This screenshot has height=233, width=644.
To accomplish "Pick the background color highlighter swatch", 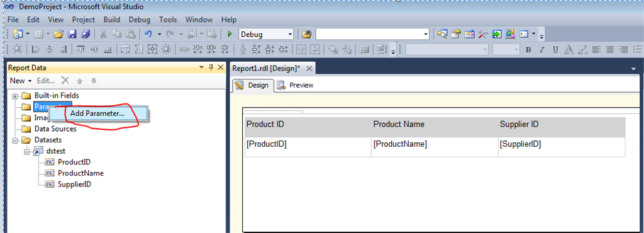I will [x=582, y=50].
